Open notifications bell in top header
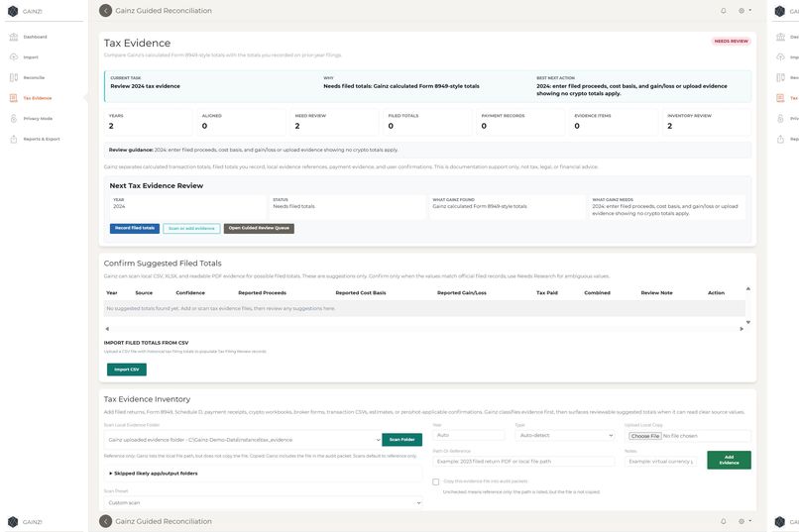The image size is (799, 532). pyautogui.click(x=723, y=10)
